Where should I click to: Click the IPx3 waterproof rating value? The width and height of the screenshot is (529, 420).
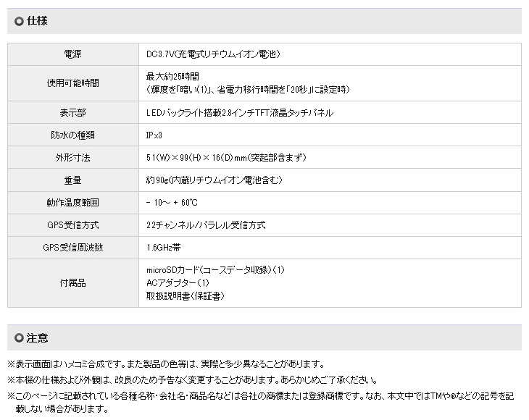click(156, 135)
